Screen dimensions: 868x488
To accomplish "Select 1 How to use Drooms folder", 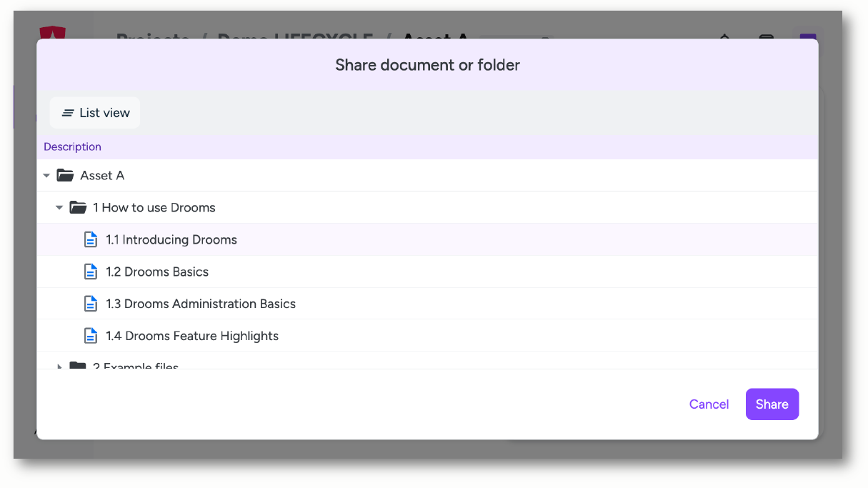I will coord(154,207).
